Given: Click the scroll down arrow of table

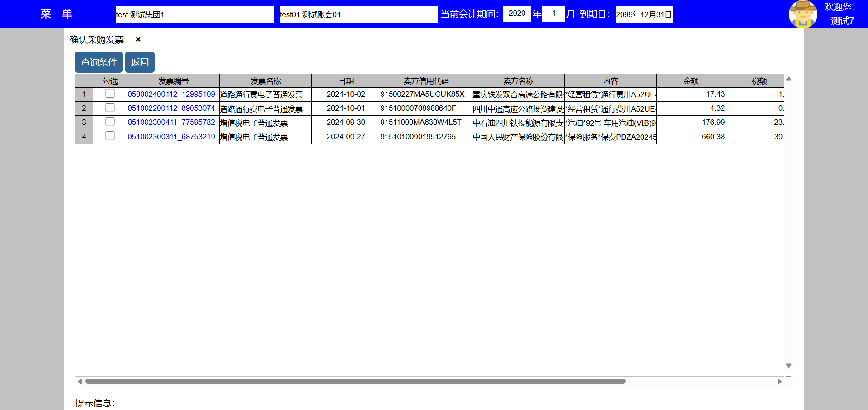Looking at the screenshot, I should click(788, 366).
